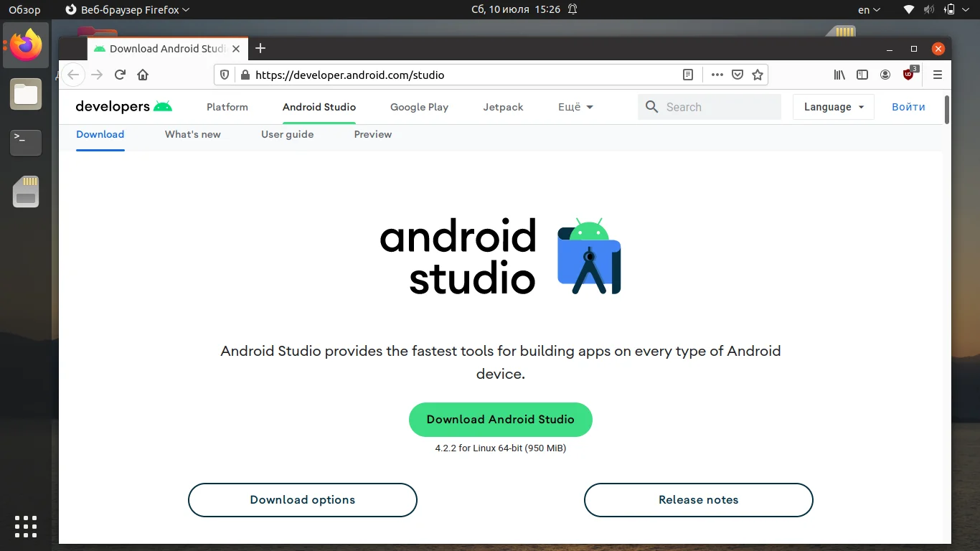Viewport: 980px width, 551px height.
Task: Click the address bar URL
Action: [350, 75]
